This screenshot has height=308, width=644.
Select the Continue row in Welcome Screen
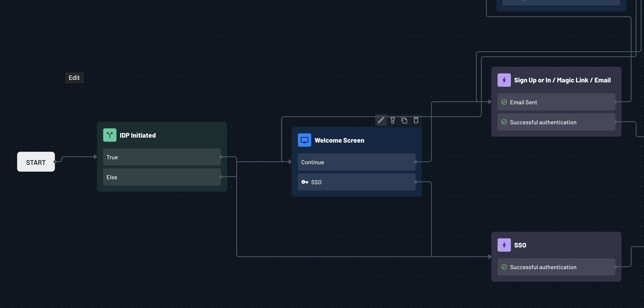point(357,162)
